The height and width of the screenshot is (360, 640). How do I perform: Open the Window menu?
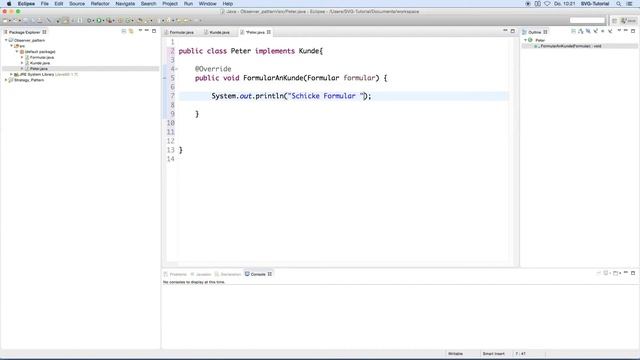click(x=207, y=4)
